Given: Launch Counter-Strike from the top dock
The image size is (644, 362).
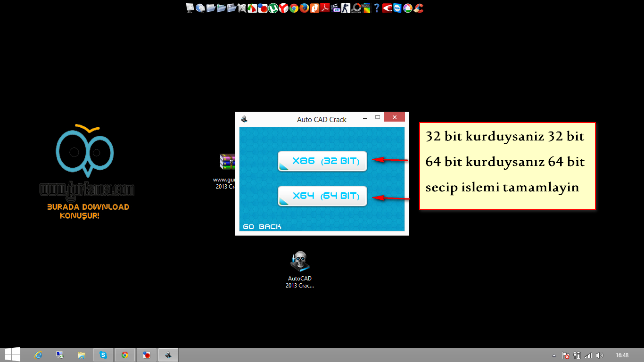Looking at the screenshot, I should pyautogui.click(x=346, y=8).
